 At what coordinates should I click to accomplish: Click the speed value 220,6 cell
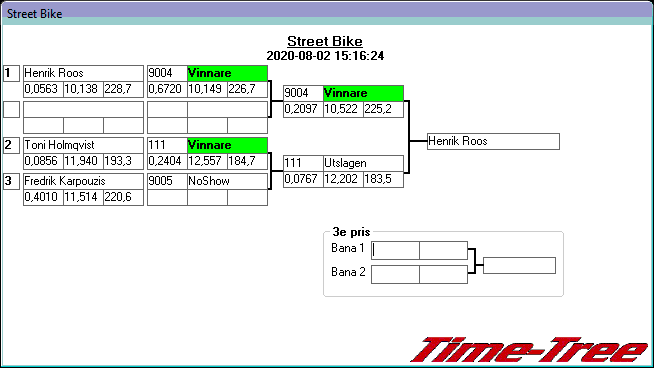[123, 197]
